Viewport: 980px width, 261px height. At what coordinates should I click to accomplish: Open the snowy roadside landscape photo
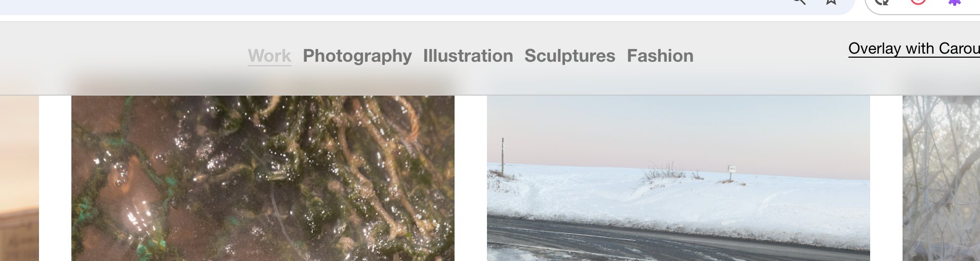pos(678,178)
